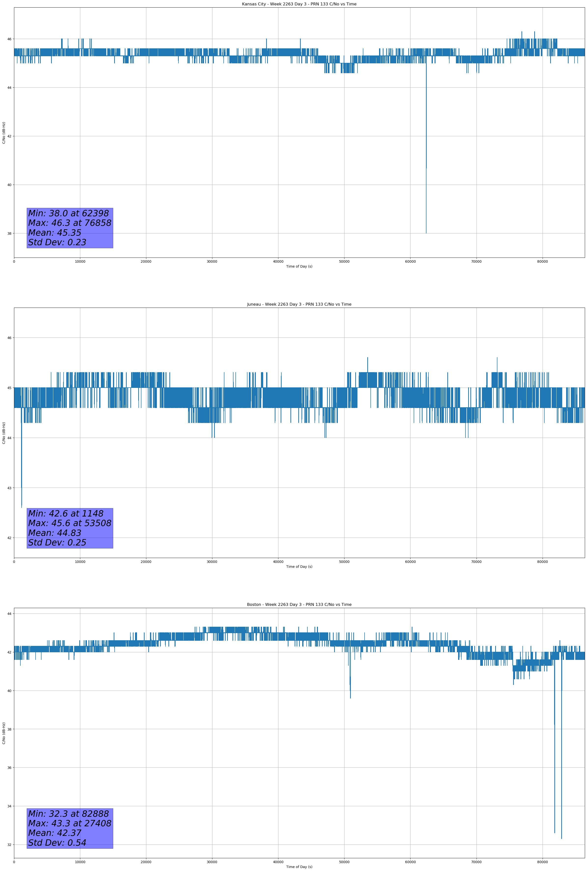This screenshot has width=588, height=871.
Task: Select 'Mean: 42.37' stat line
Action: (55, 833)
